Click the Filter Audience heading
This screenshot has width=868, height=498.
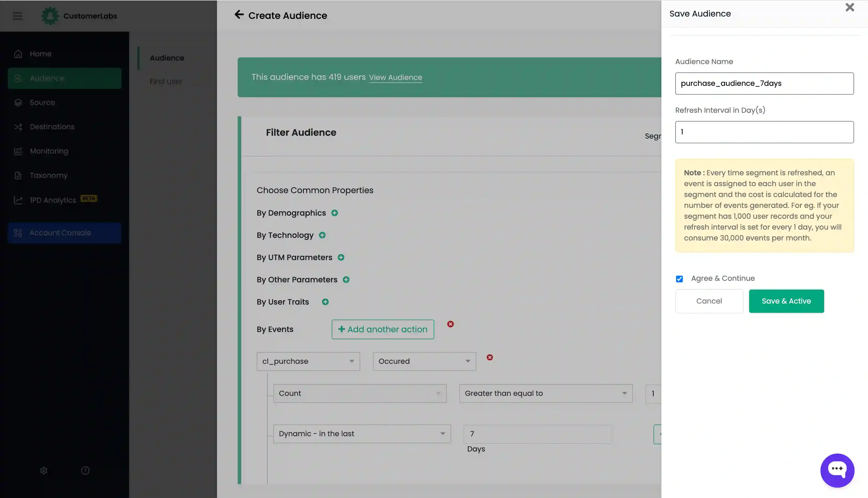point(301,132)
